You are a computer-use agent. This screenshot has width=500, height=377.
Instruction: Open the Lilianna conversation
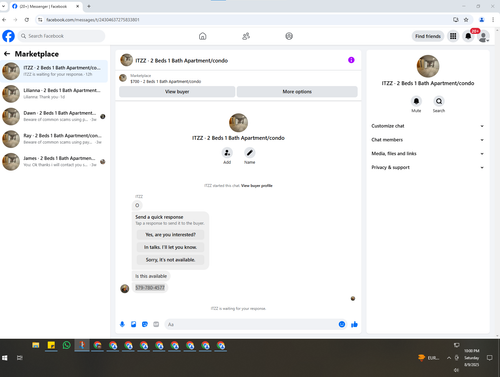tap(54, 94)
